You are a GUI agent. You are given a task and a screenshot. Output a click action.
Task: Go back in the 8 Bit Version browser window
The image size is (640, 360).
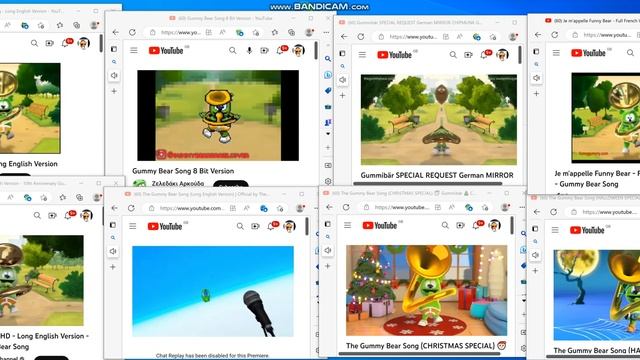click(x=116, y=32)
